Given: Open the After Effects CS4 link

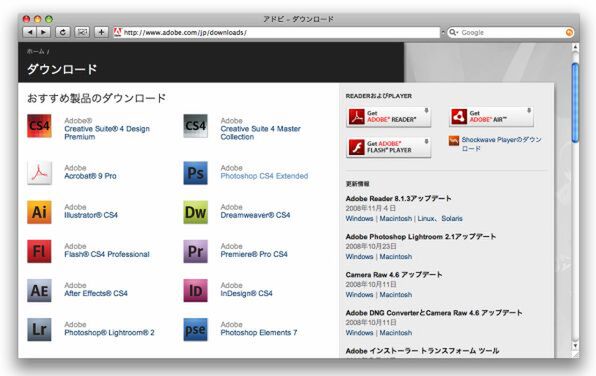Looking at the screenshot, I should 96,294.
